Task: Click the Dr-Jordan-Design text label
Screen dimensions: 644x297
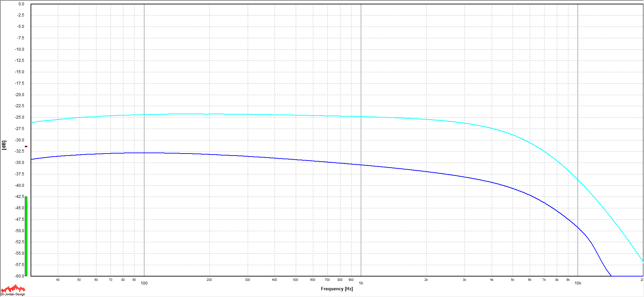Action: (x=13, y=294)
